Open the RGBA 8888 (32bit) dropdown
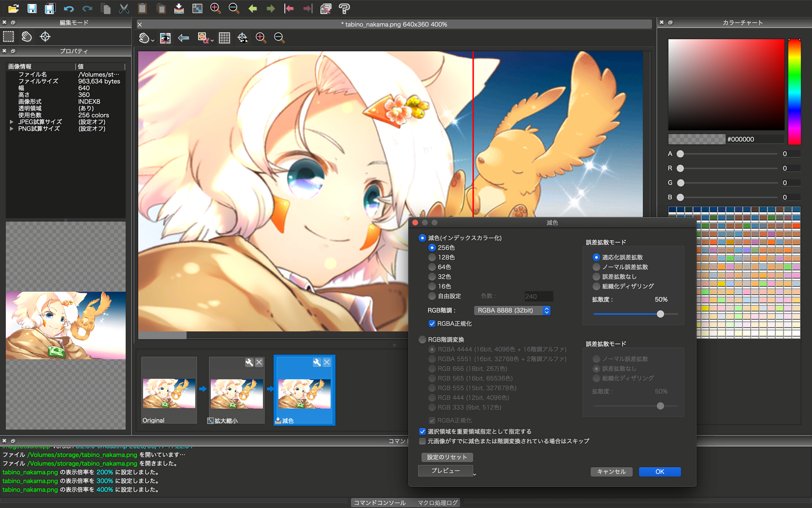 tap(512, 311)
